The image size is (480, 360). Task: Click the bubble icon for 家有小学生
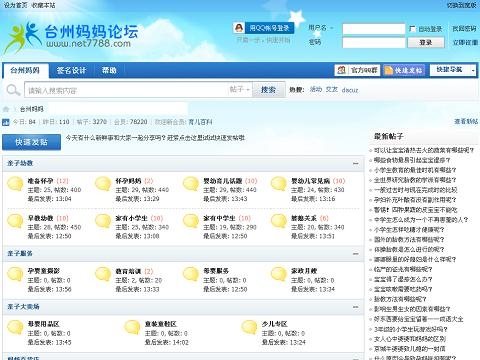click(103, 221)
